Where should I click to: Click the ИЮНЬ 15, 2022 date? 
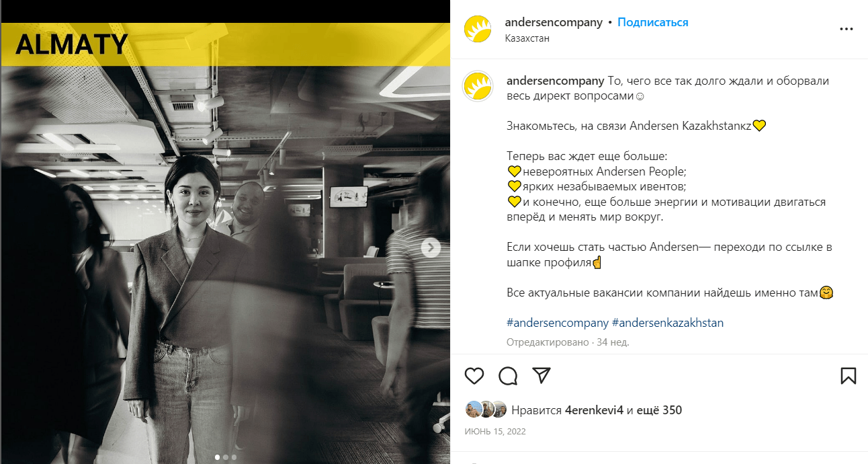[495, 431]
